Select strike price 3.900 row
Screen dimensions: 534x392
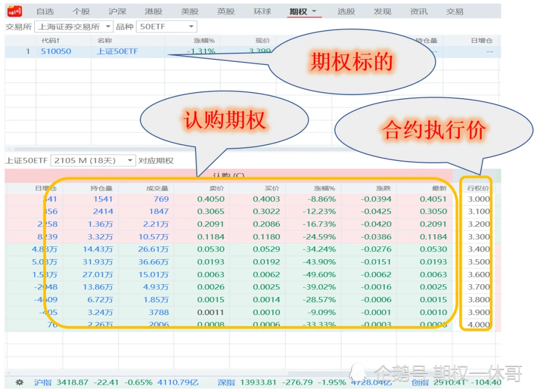[x=479, y=313]
